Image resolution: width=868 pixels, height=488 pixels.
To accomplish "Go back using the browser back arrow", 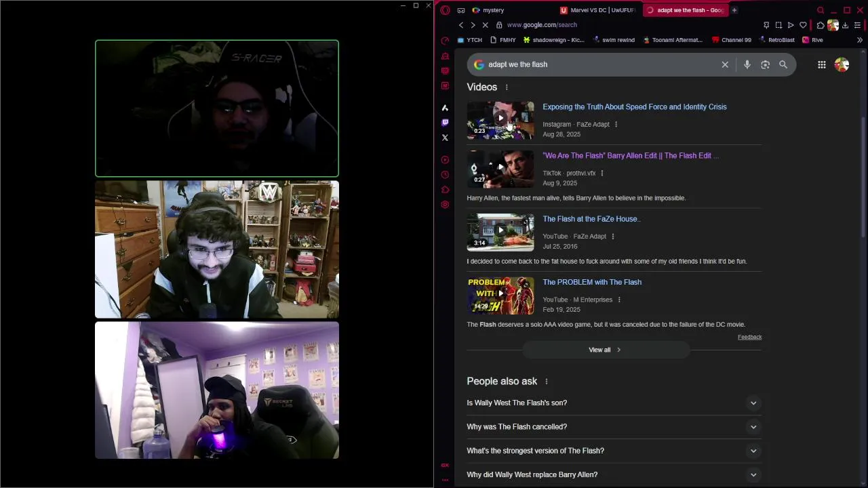I will click(x=461, y=25).
